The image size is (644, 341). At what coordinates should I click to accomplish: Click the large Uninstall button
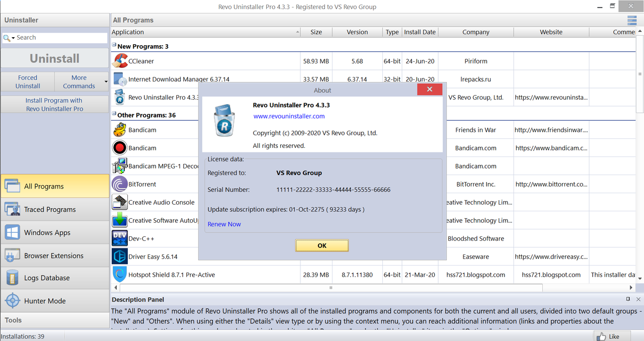click(x=55, y=58)
